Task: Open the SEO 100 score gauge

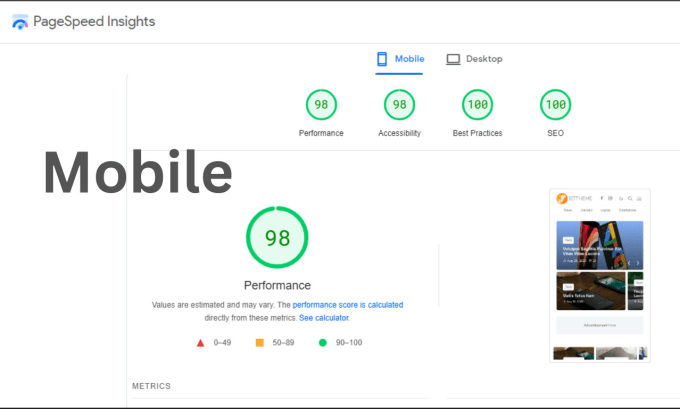Action: click(556, 105)
